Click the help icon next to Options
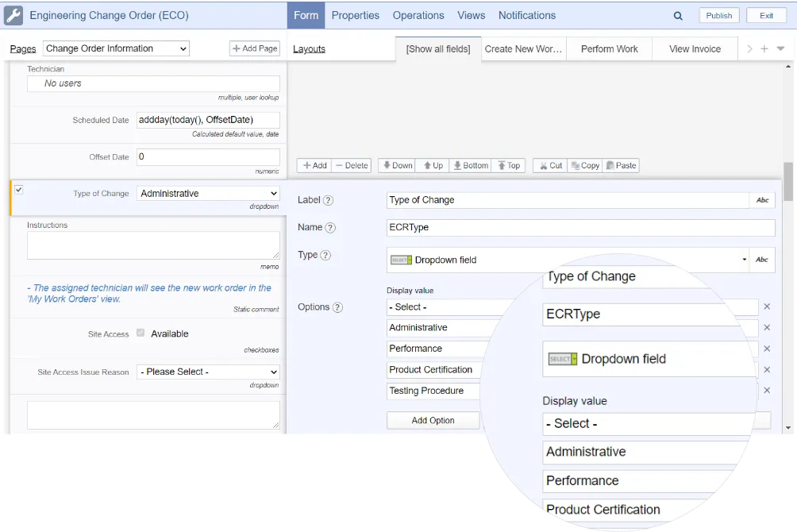The width and height of the screenshot is (797, 532). tap(336, 307)
